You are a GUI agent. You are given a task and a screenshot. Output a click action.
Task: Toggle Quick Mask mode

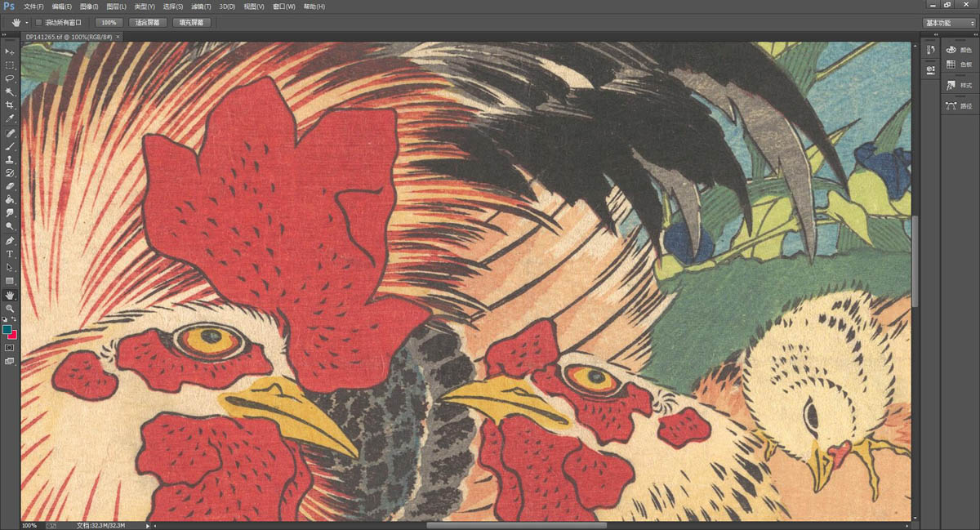tap(10, 347)
